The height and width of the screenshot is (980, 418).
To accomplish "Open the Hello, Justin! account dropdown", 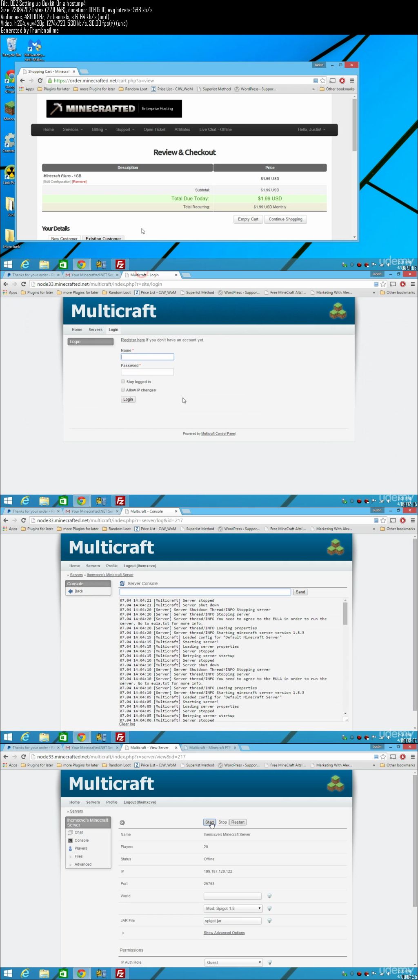I will [311, 129].
